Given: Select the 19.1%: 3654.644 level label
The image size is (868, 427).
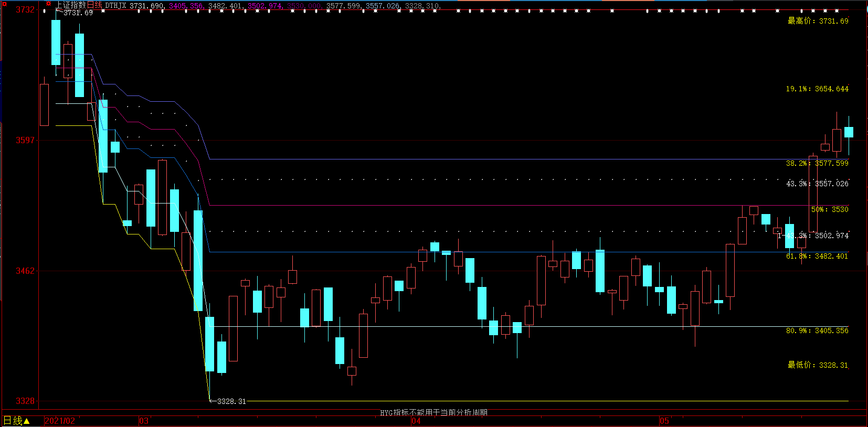Looking at the screenshot, I should click(817, 89).
